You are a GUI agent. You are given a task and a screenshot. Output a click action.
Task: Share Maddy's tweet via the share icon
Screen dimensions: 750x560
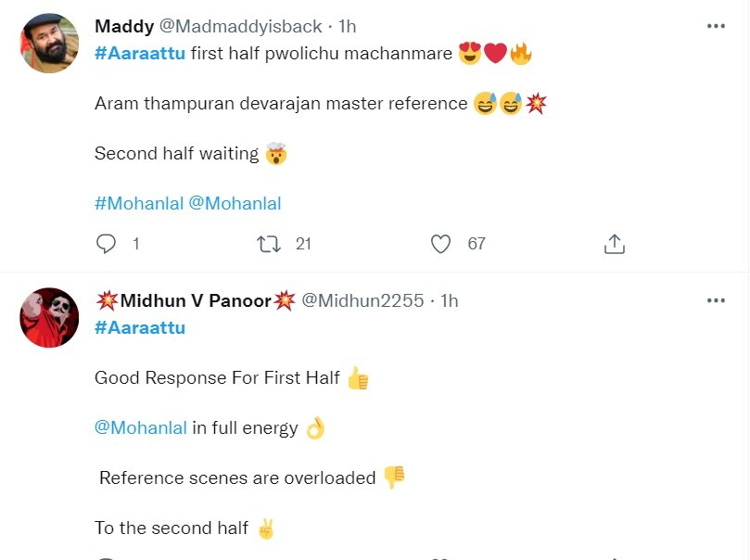(x=614, y=244)
